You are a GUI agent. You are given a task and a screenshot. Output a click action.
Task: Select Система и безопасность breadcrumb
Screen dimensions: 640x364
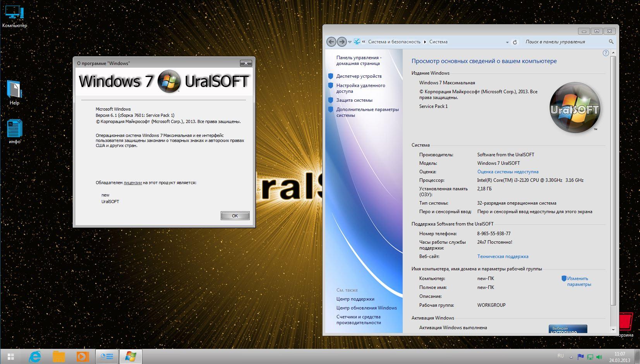coord(394,42)
